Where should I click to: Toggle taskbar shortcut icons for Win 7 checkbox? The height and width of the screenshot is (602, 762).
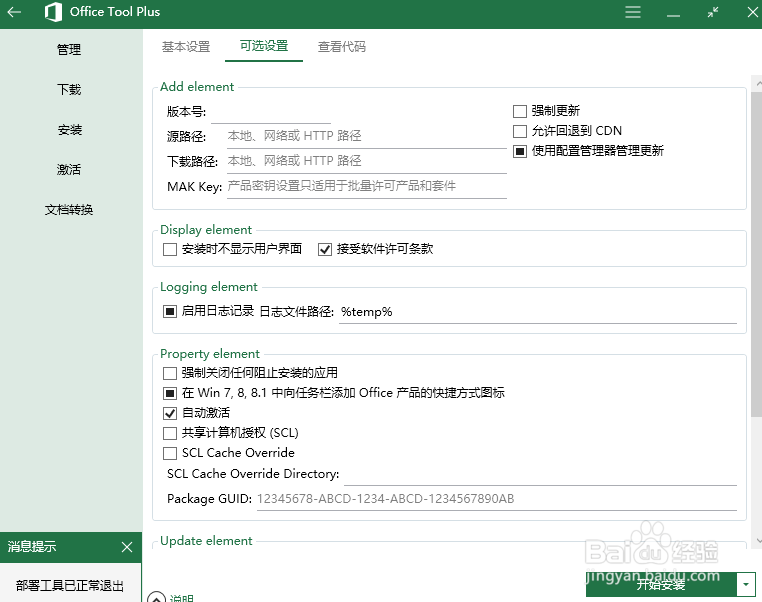coord(170,393)
